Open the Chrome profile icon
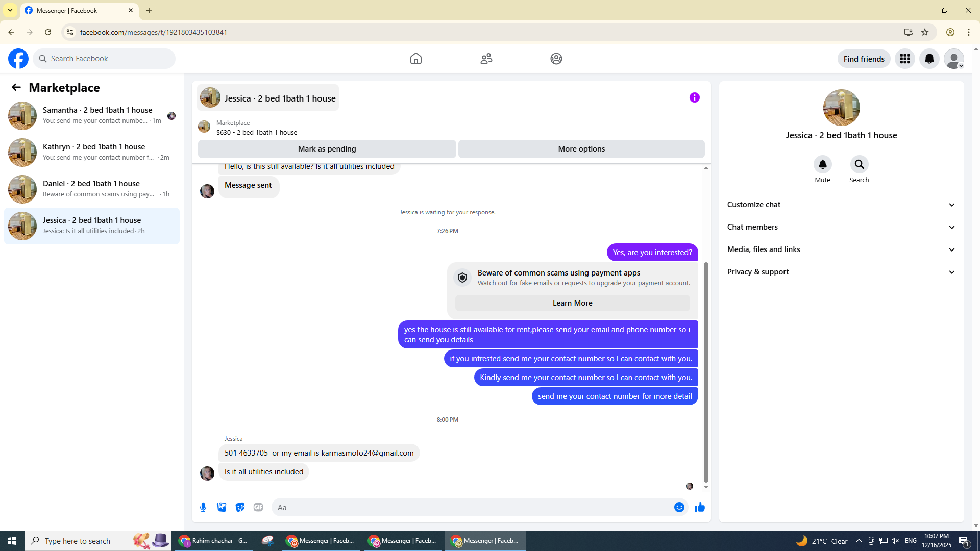This screenshot has width=980, height=551. tap(950, 32)
